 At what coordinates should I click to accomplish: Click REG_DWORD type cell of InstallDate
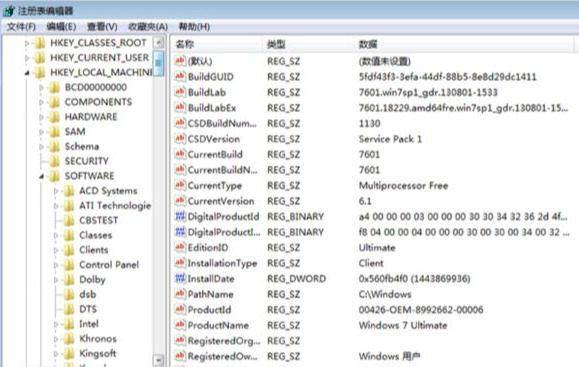(297, 278)
